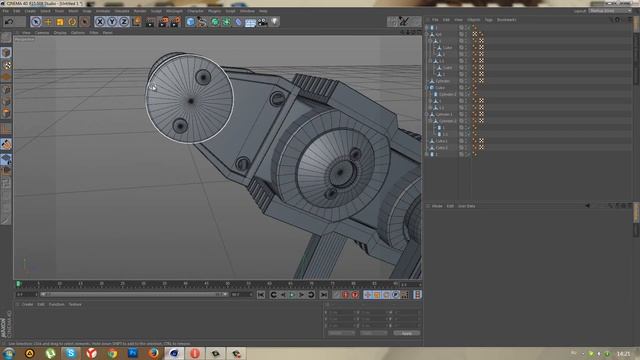Click the Render View clapperboard icon
Viewport: 640px width, 360px height.
[150, 22]
